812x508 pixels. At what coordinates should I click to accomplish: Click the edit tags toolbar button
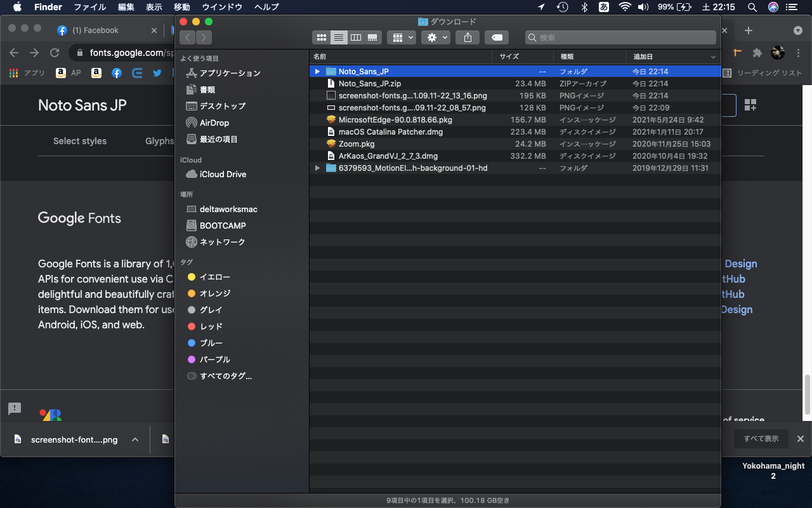497,37
